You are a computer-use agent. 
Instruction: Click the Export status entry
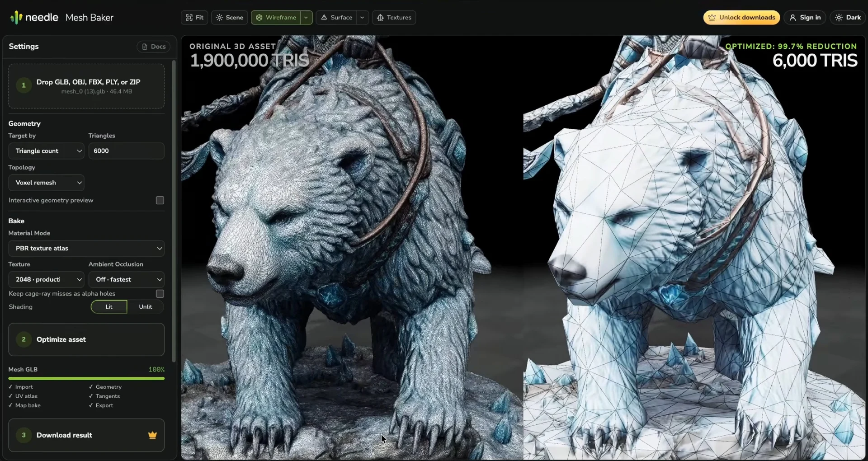[101, 405]
